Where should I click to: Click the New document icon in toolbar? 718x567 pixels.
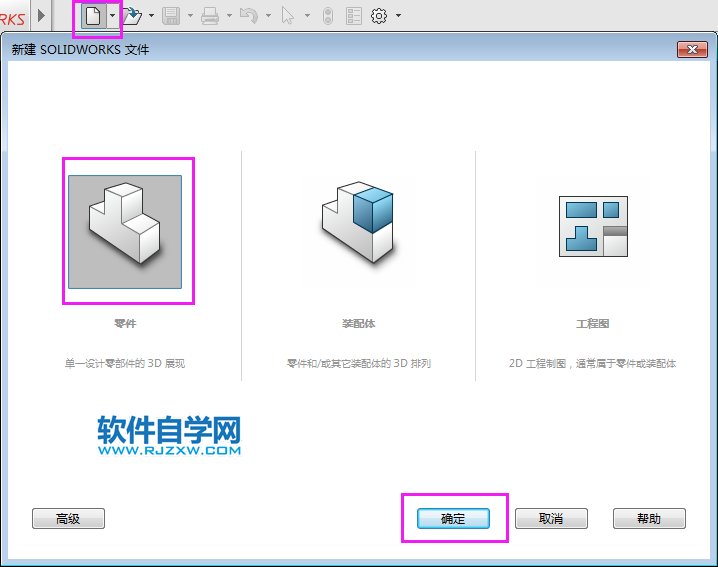[x=93, y=16]
